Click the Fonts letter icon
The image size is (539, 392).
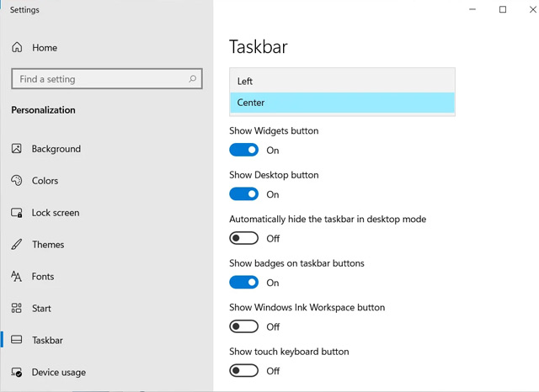tap(16, 276)
